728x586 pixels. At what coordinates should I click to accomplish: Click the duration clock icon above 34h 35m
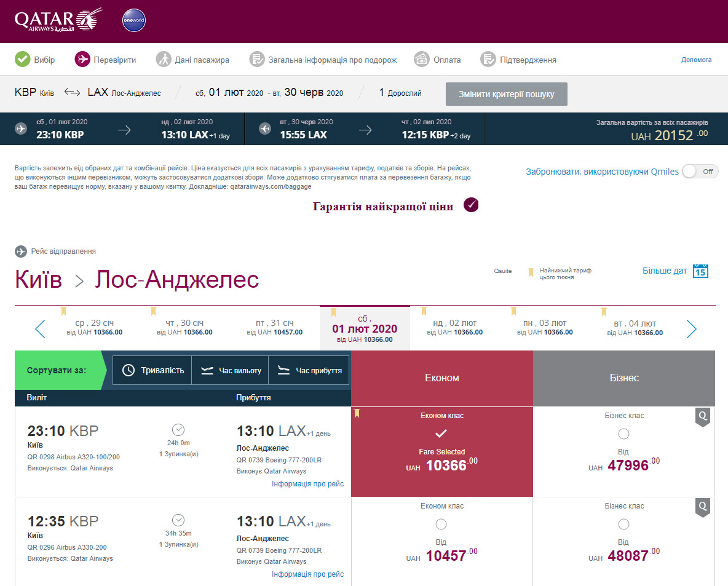pyautogui.click(x=178, y=520)
